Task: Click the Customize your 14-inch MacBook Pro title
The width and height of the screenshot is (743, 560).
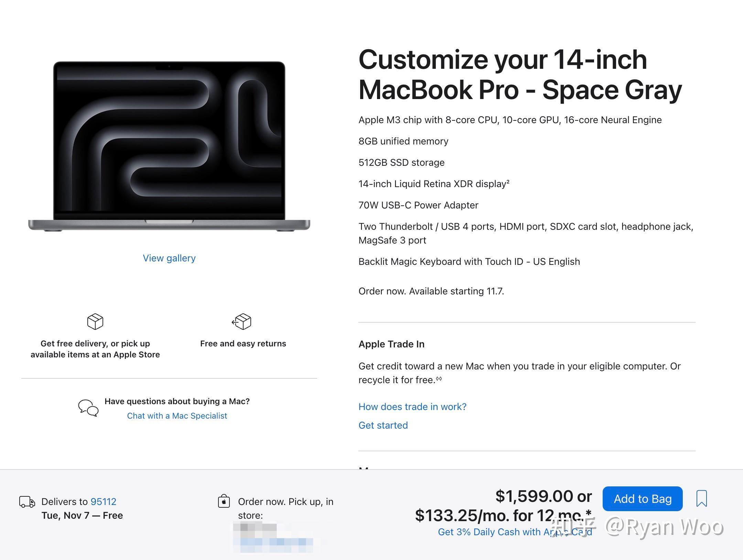Action: coord(519,74)
